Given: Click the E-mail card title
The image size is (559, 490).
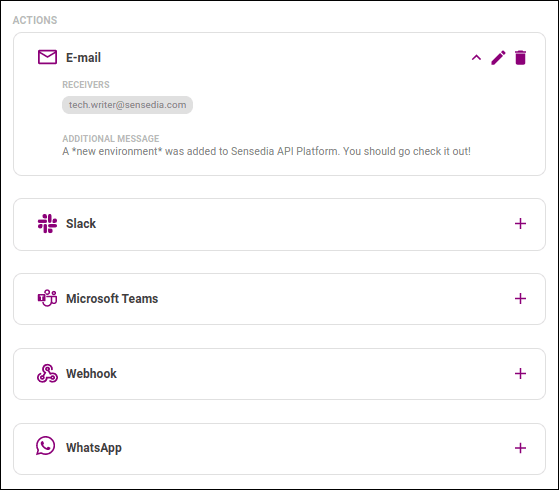Looking at the screenshot, I should point(83,58).
